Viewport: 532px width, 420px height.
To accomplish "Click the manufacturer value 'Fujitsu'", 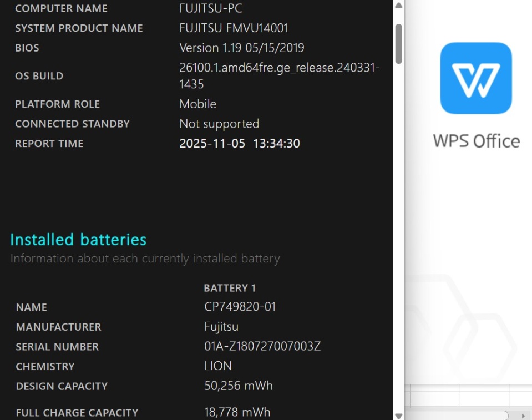I will pos(221,327).
